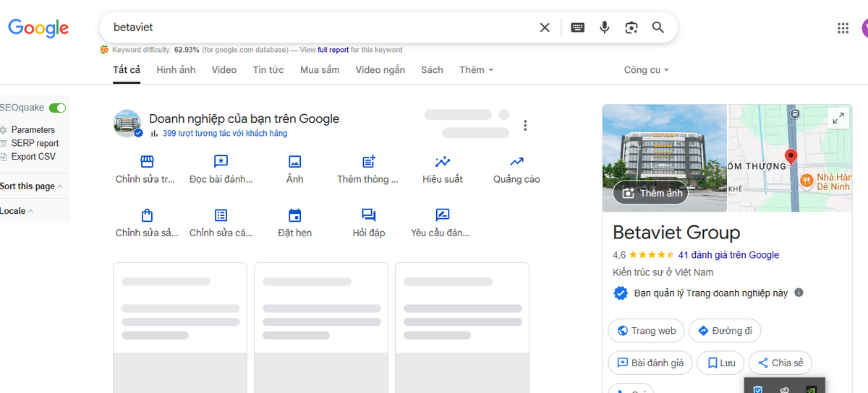Screen dimensions: 868x393
Task: Open Google Lens image search icon
Action: click(x=631, y=27)
